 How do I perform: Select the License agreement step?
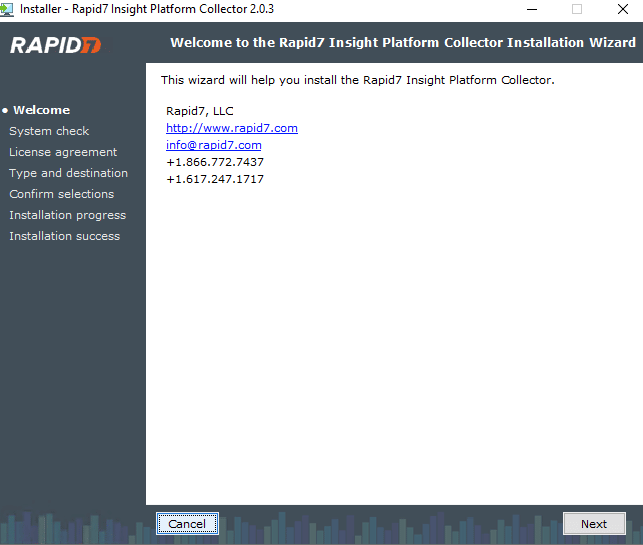click(63, 152)
